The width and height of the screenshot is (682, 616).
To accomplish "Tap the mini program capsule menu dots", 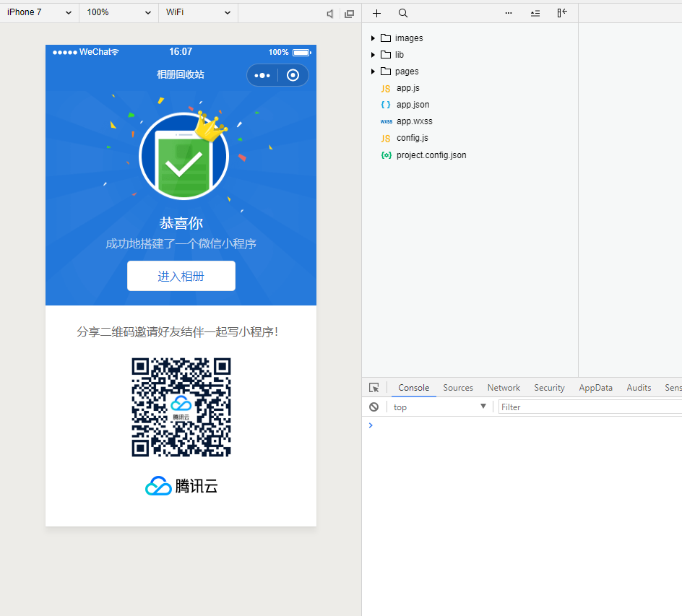I will click(x=262, y=75).
